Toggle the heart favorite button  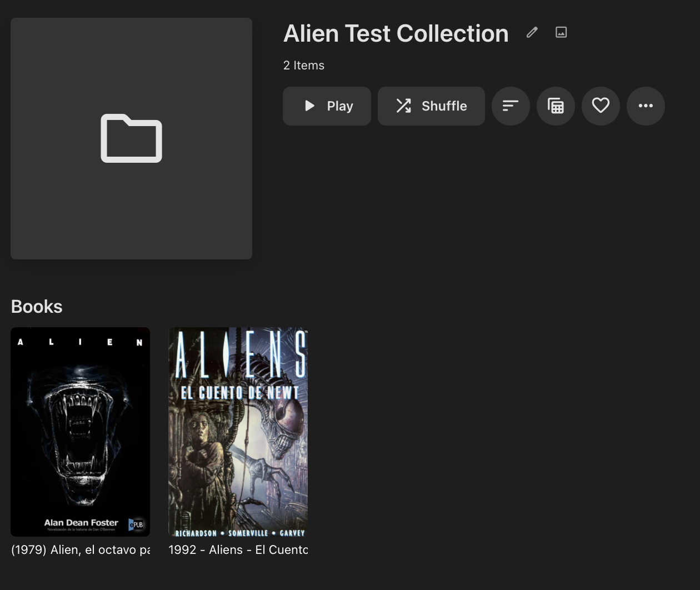click(601, 106)
